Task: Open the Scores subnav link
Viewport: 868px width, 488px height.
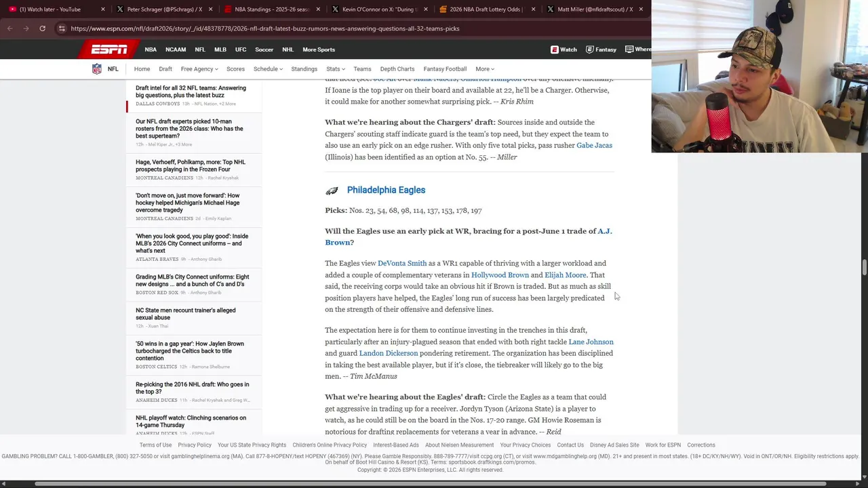Action: point(235,69)
